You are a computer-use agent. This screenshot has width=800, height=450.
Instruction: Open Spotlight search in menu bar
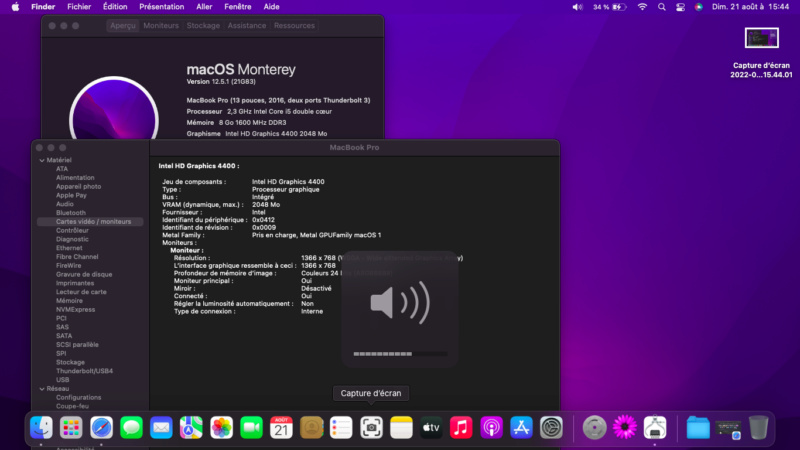point(662,7)
